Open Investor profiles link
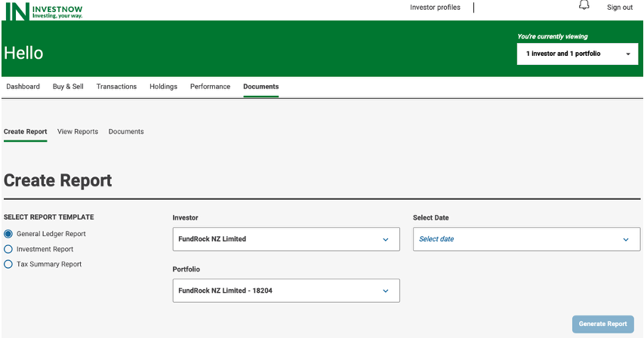Image resolution: width=644 pixels, height=338 pixels. tap(435, 8)
